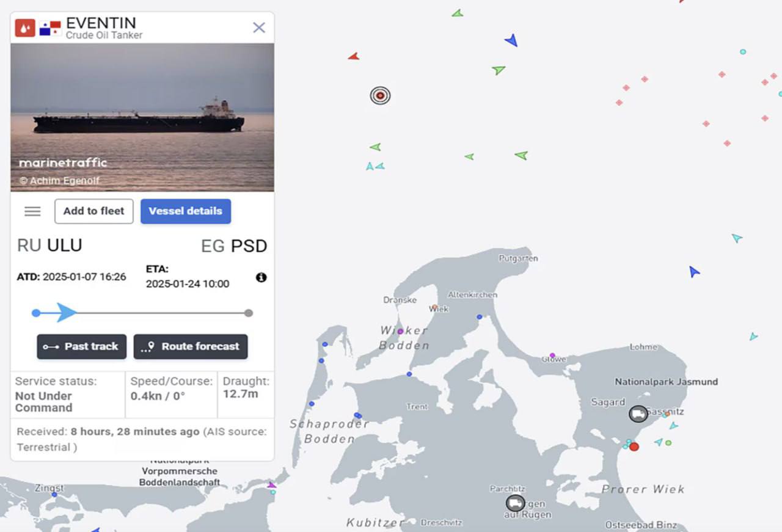Screen dimensions: 782x532
Task: Click the Panama flag icon
Action: (x=50, y=28)
